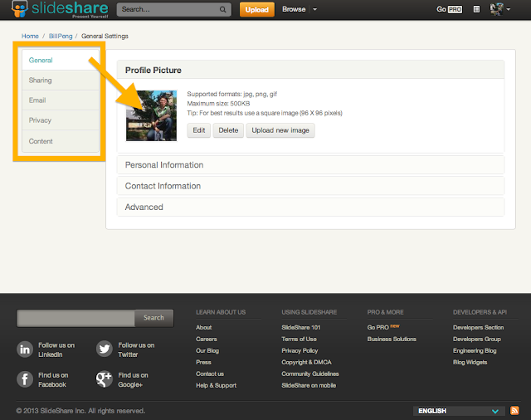The height and width of the screenshot is (420, 531).
Task: Open Developers Group link
Action: click(477, 339)
